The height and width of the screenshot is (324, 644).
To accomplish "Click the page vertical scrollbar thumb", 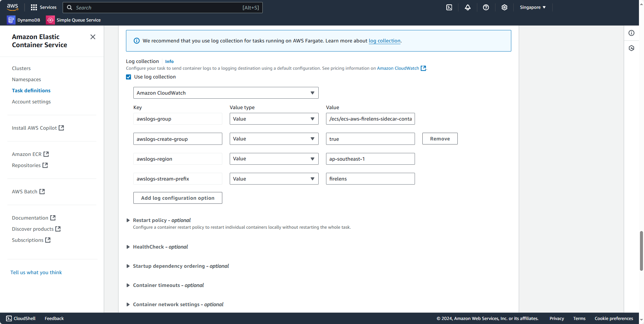I will click(641, 251).
